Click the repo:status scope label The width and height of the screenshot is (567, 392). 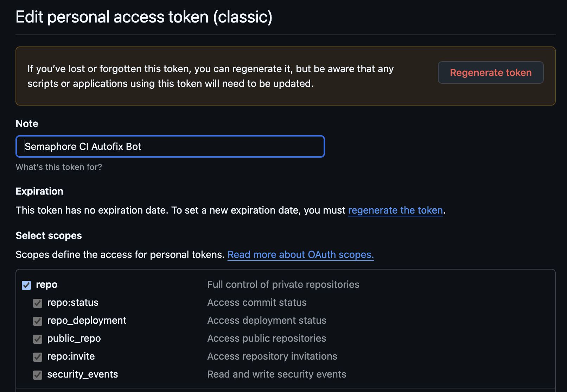pyautogui.click(x=72, y=302)
